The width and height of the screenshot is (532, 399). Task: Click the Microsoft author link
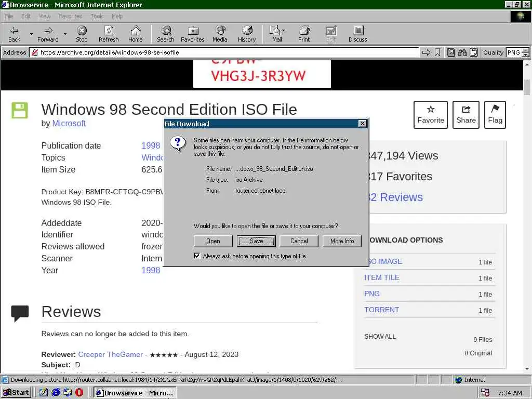69,123
